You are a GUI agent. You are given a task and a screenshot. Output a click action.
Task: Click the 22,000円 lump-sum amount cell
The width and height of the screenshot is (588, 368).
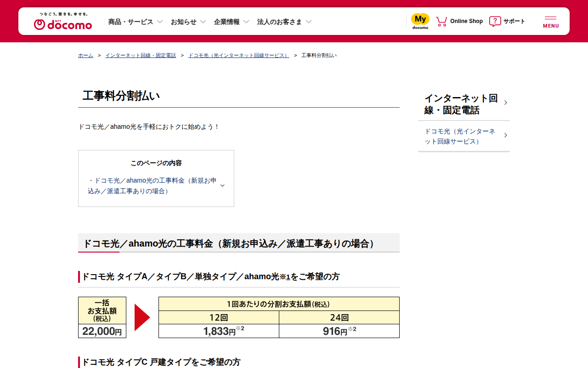(x=102, y=331)
